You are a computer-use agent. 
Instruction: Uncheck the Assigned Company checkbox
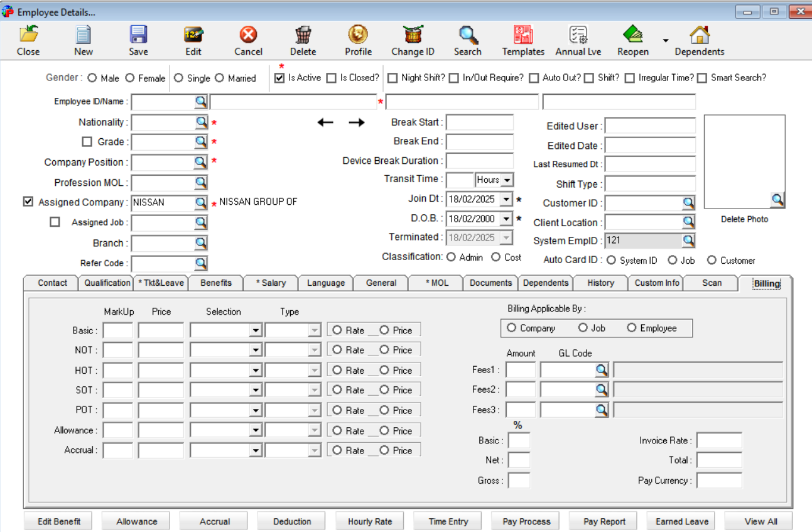[x=28, y=202]
